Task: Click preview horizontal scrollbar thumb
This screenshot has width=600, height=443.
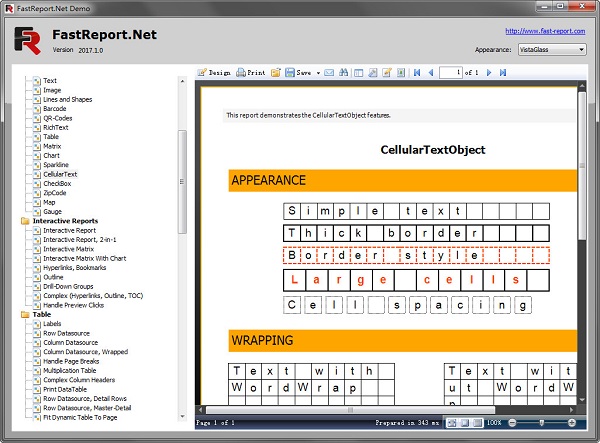Action: [x=351, y=410]
